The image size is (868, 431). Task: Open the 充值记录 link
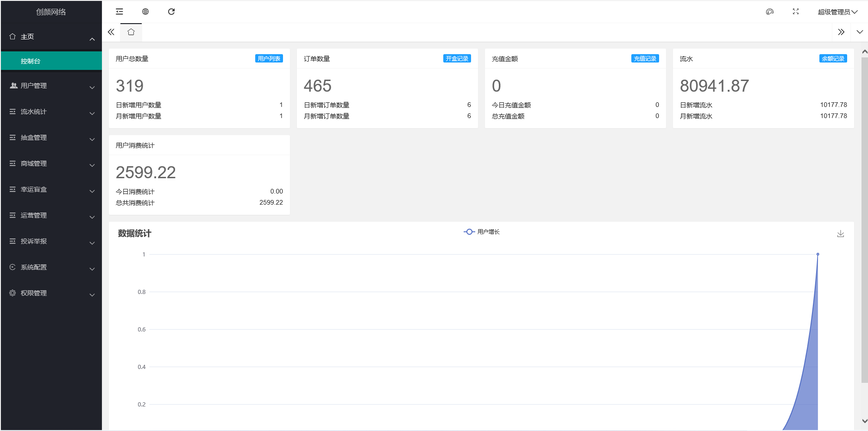click(x=645, y=59)
